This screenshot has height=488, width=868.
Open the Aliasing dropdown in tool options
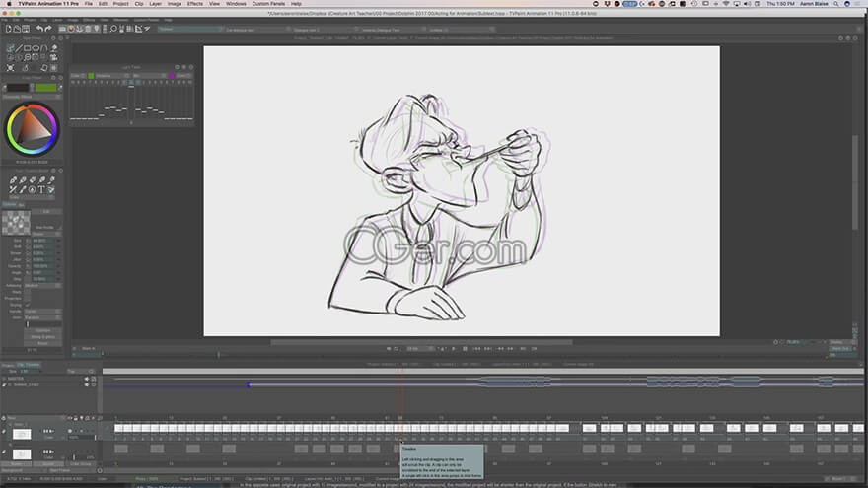pos(42,286)
